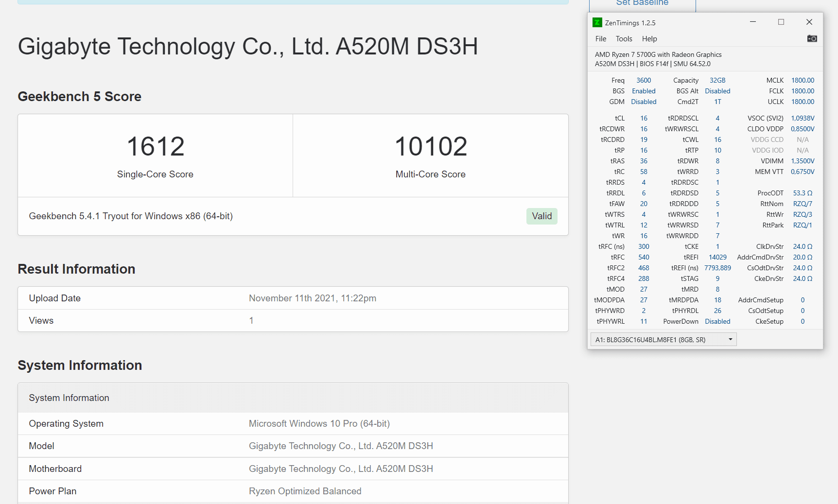Click the UCLK value 1800.00
The image size is (838, 504).
click(x=803, y=102)
